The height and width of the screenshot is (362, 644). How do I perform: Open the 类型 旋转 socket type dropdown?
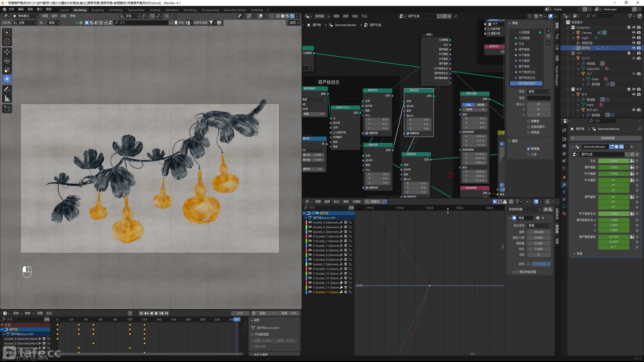point(539,92)
